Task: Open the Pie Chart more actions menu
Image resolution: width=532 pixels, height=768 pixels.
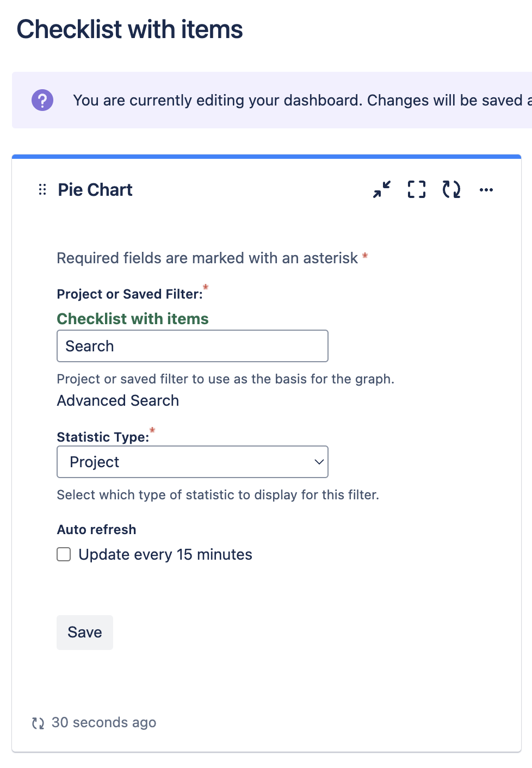Action: point(486,190)
